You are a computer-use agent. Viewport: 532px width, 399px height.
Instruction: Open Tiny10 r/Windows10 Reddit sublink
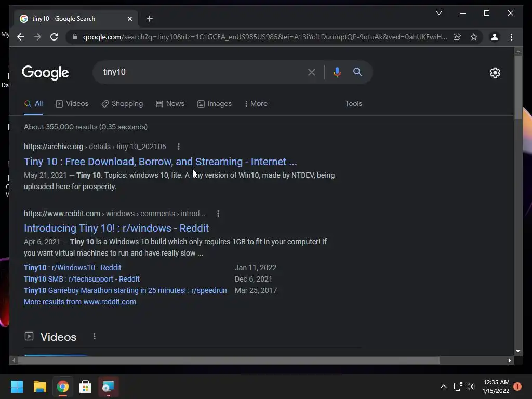tap(72, 268)
